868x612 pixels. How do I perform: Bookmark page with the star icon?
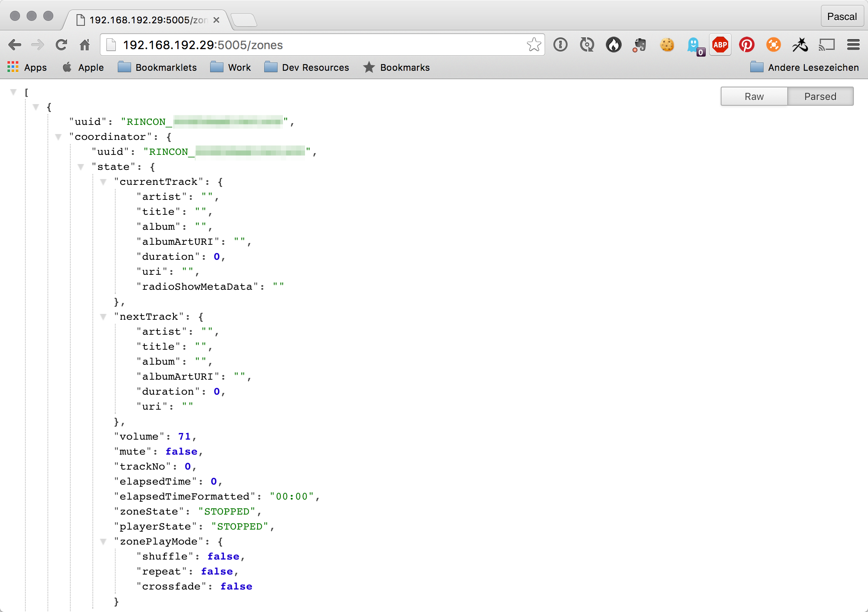534,45
